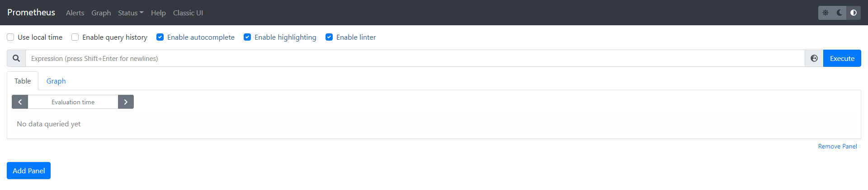Disable the autocomplete checkbox
The height and width of the screenshot is (190, 868).
(x=160, y=37)
